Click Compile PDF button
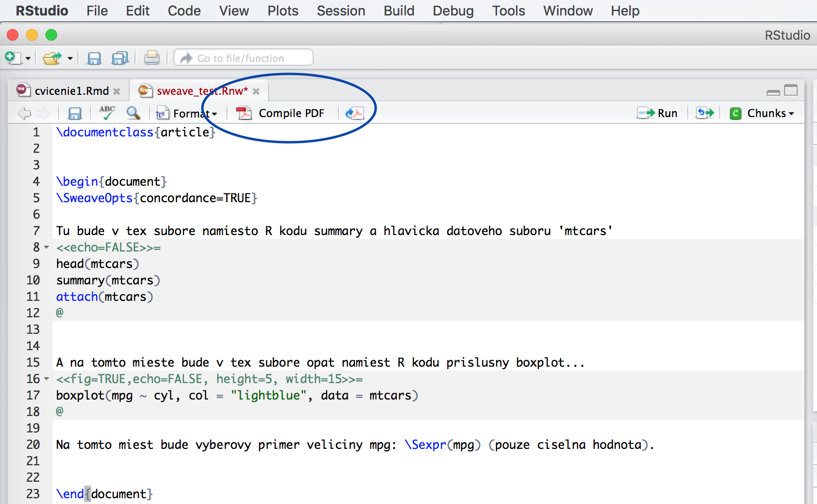817x504 pixels. [281, 113]
